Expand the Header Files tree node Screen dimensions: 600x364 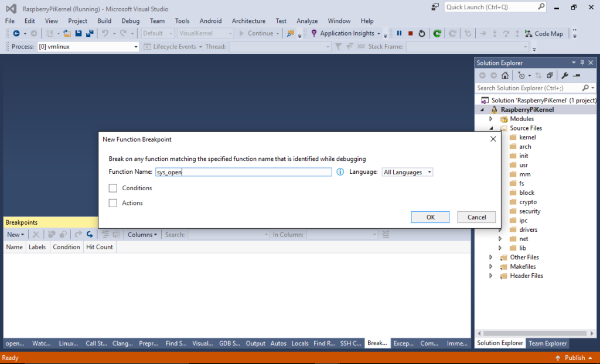pos(491,276)
